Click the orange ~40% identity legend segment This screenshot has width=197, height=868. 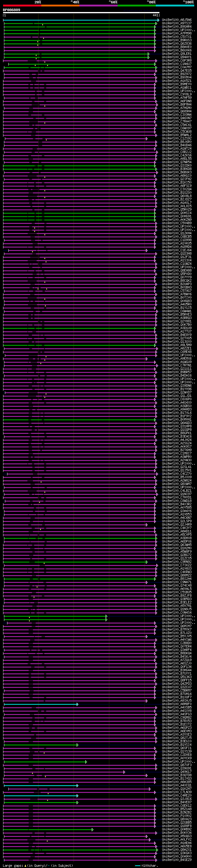point(60,6)
